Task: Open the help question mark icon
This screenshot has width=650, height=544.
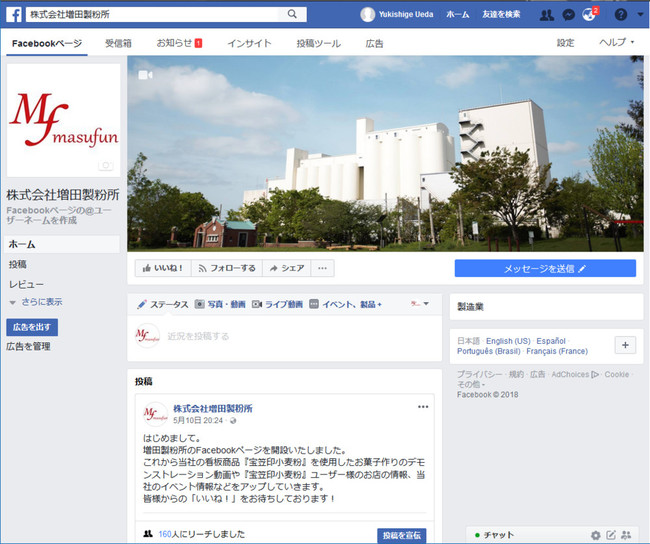Action: 621,15
